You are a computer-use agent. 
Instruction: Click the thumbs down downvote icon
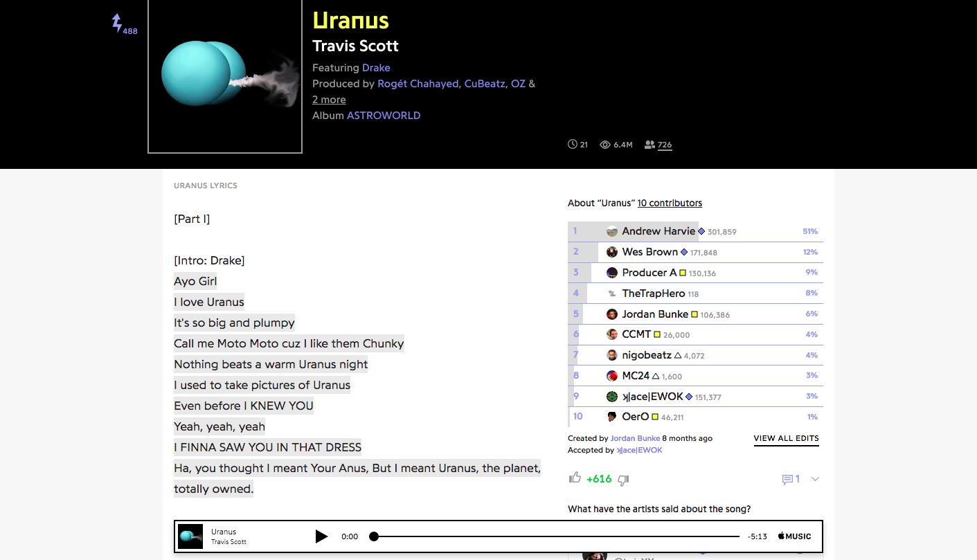coord(623,479)
